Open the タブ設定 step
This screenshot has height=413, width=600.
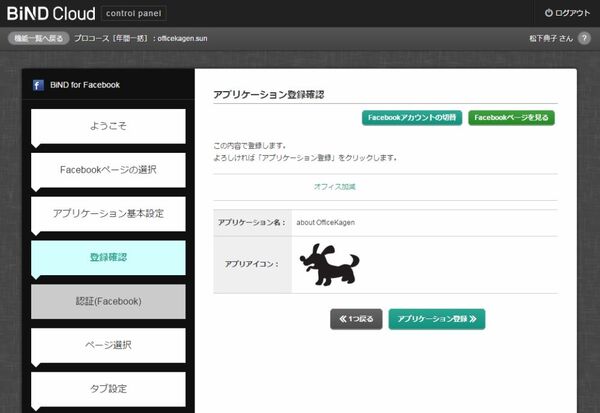pyautogui.click(x=108, y=389)
